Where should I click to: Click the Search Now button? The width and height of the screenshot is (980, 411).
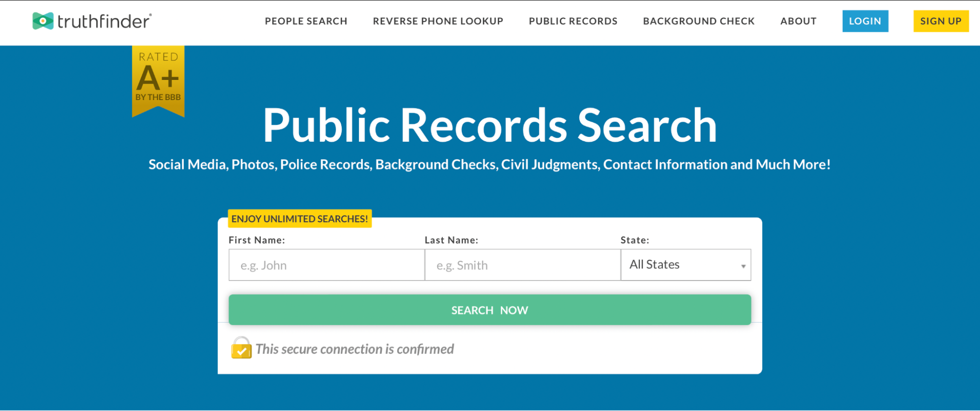[490, 310]
